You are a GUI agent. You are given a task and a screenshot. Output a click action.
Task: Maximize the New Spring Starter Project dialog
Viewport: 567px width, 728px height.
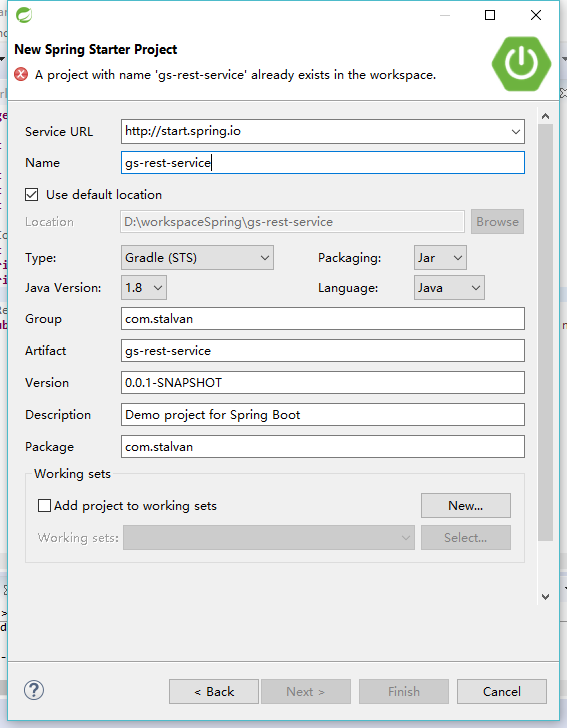pyautogui.click(x=490, y=15)
